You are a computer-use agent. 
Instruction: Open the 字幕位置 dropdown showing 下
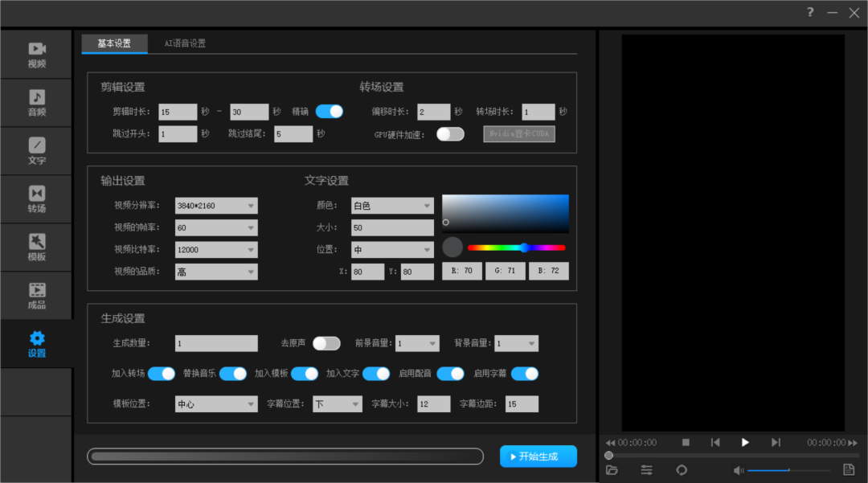click(x=338, y=404)
